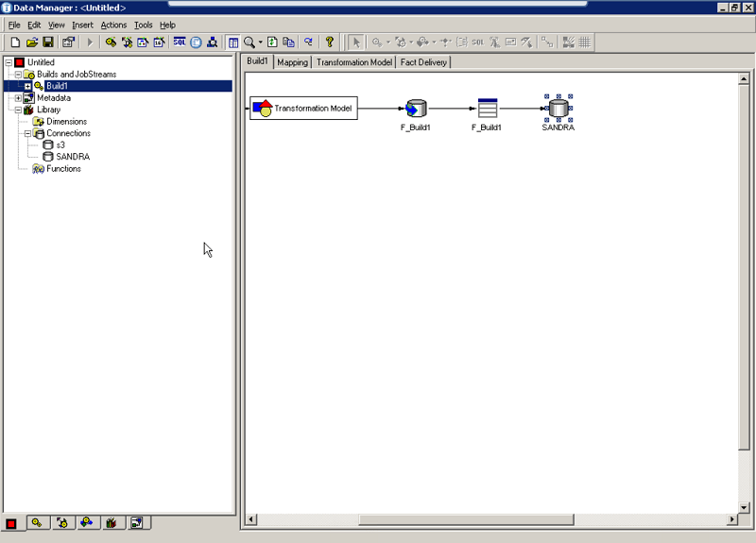The width and height of the screenshot is (756, 543).
Task: Select the Functions item in Library
Action: 63,169
